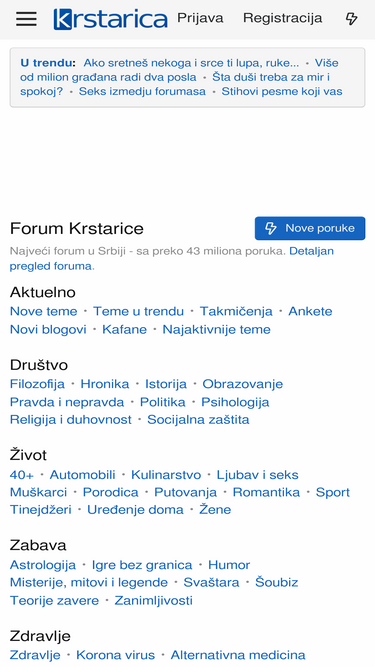Open the Prijava login link
375x667 pixels.
point(200,18)
